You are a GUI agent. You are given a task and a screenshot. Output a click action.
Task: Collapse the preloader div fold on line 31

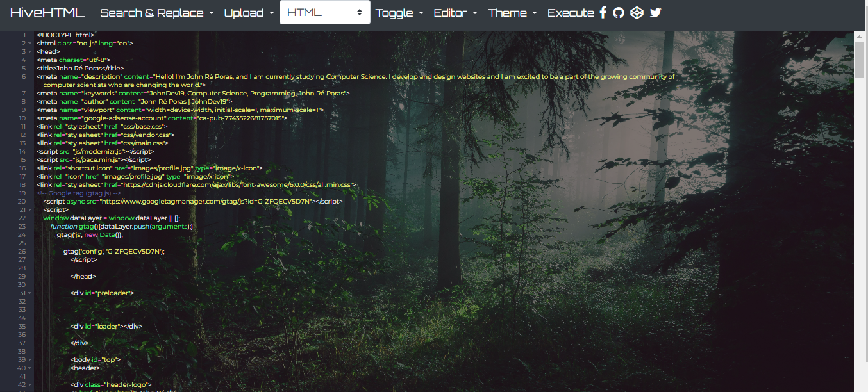click(29, 293)
